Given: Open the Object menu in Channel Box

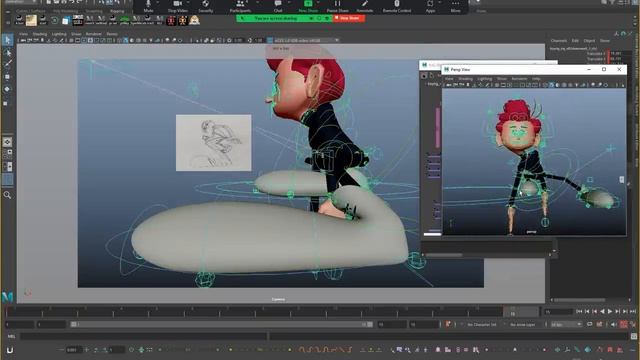Looking at the screenshot, I should pos(589,41).
